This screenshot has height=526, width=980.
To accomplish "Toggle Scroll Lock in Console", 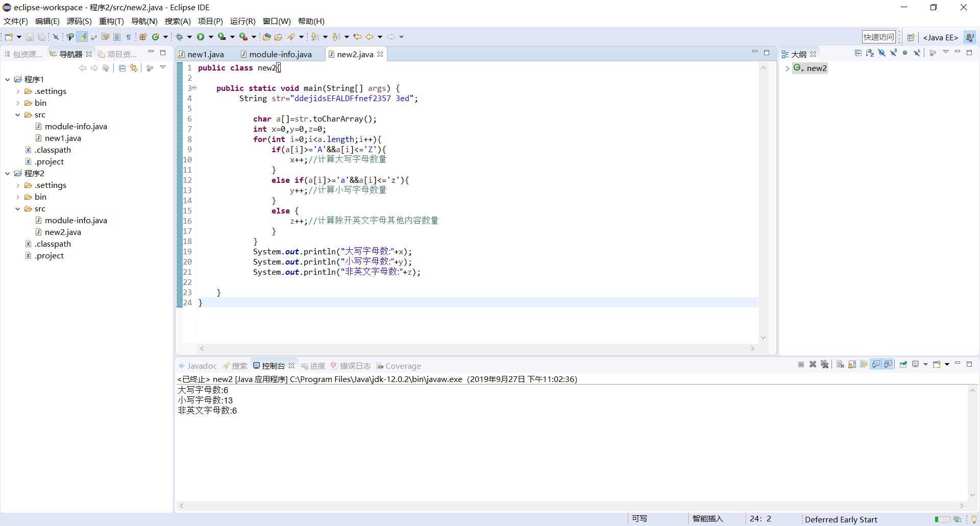I will pyautogui.click(x=852, y=364).
